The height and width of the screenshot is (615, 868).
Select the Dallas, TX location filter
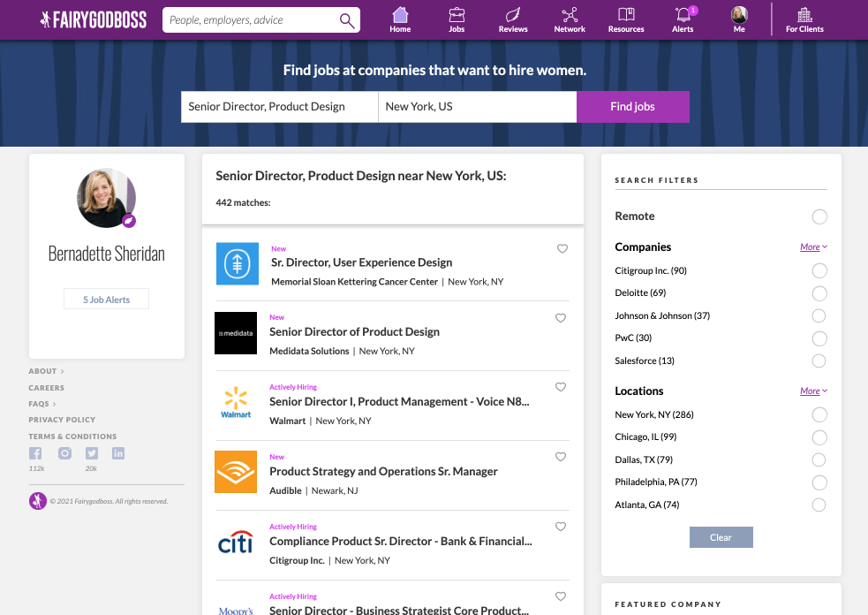tap(819, 459)
